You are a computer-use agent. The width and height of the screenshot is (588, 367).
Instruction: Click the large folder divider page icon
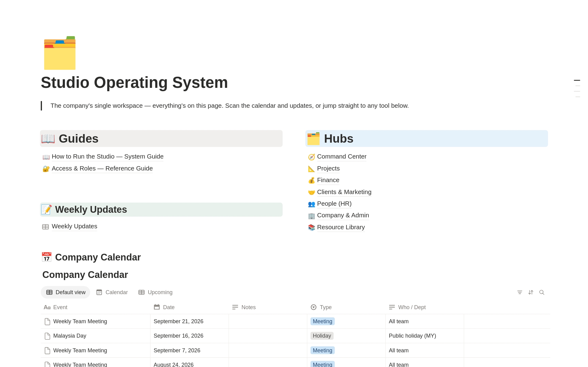[60, 53]
